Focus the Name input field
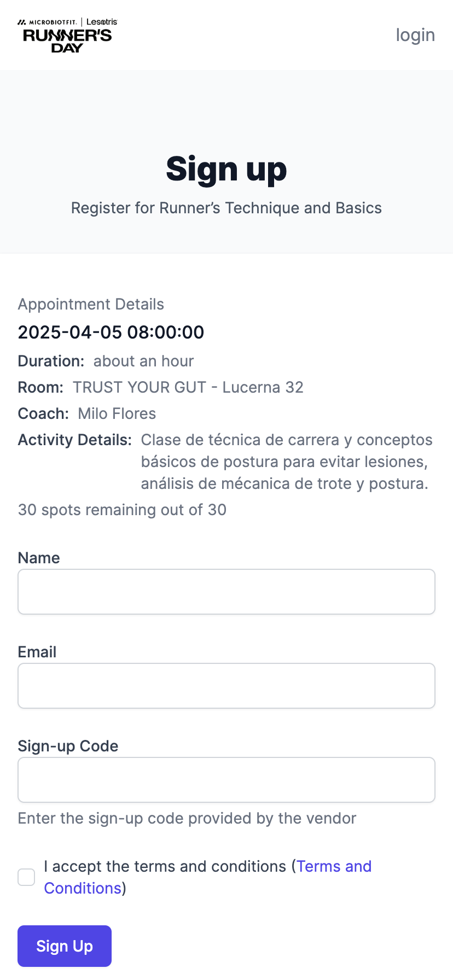Image resolution: width=453 pixels, height=980 pixels. tap(226, 592)
